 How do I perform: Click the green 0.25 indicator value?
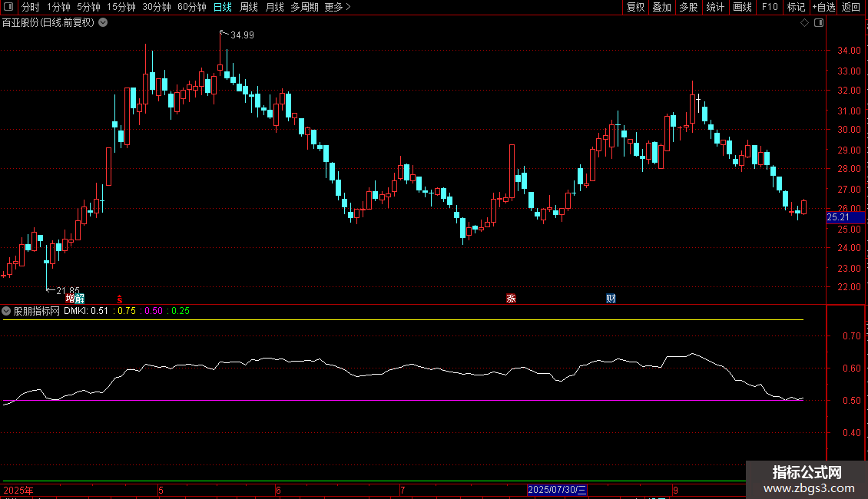[x=181, y=311]
